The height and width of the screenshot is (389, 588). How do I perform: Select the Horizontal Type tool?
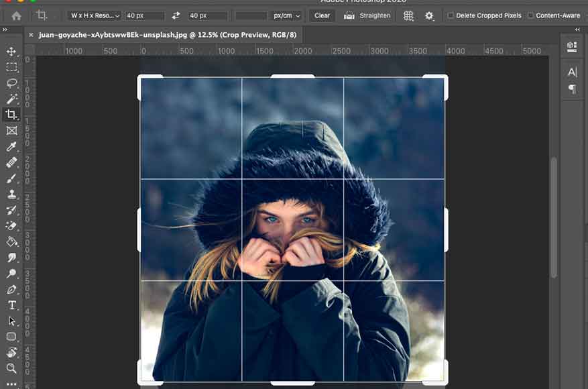(x=11, y=305)
